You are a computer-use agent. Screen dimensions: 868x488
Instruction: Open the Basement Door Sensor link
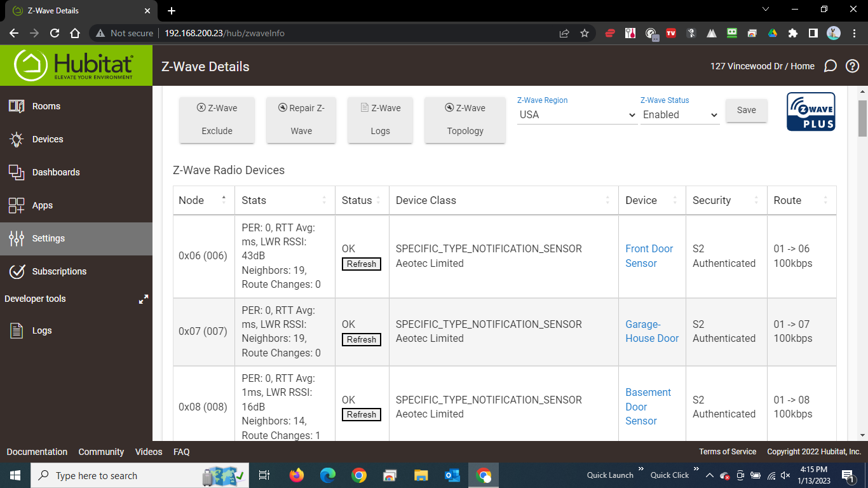(x=648, y=407)
